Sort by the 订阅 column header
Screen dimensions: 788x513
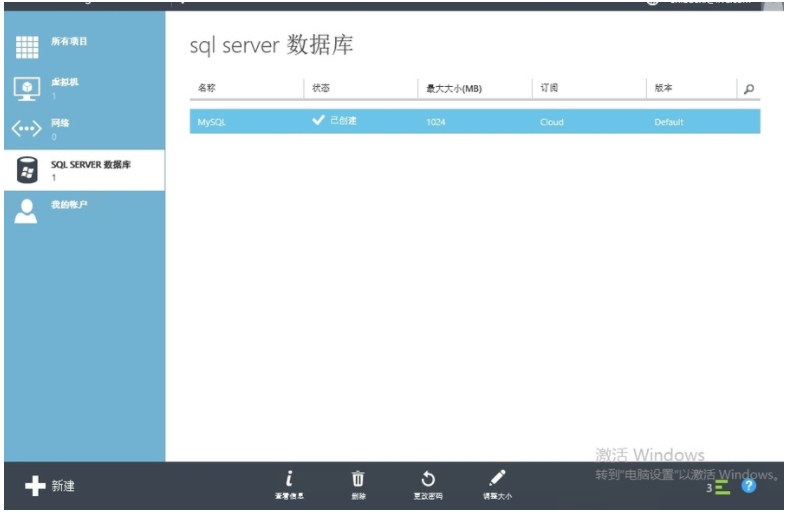[x=549, y=88]
